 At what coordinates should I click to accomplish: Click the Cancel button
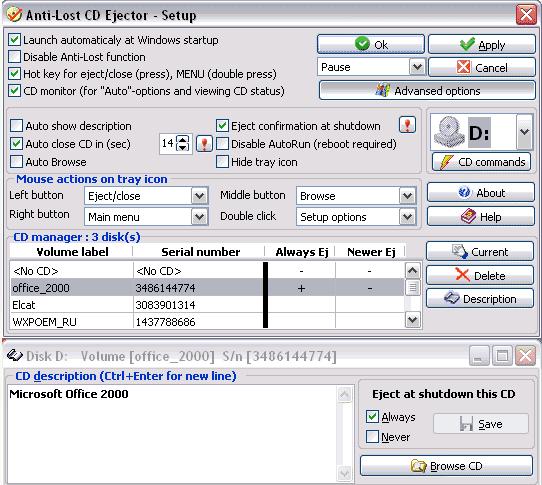(482, 67)
